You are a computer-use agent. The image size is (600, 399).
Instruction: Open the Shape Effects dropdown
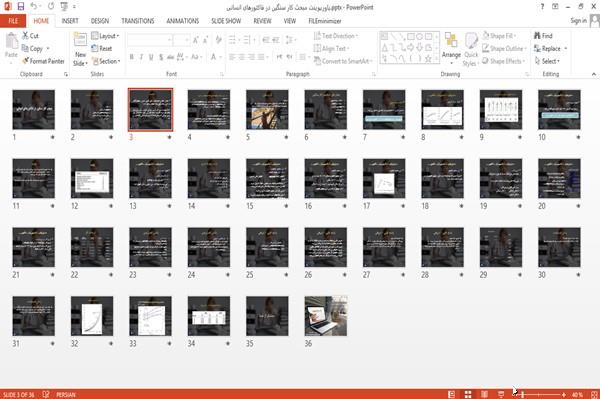click(504, 61)
